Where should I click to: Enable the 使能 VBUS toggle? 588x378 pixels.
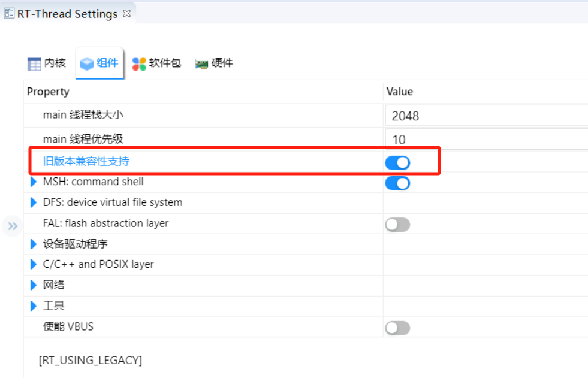pyautogui.click(x=397, y=328)
